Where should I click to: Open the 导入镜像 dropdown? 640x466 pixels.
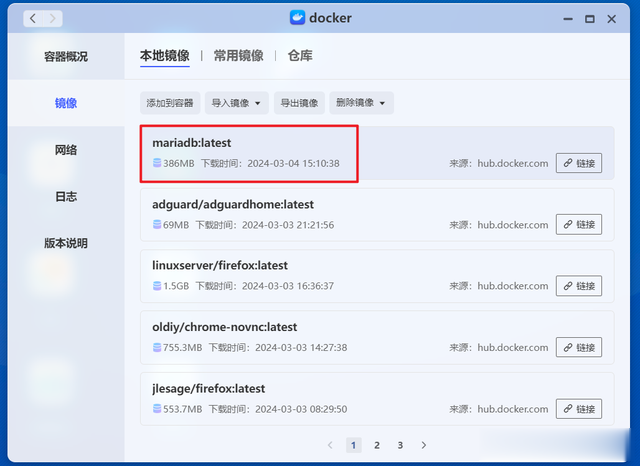click(237, 103)
